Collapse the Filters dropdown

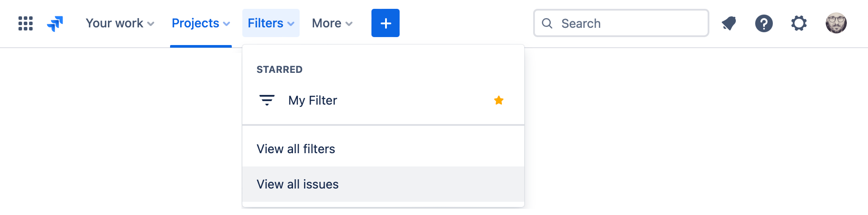(x=271, y=23)
